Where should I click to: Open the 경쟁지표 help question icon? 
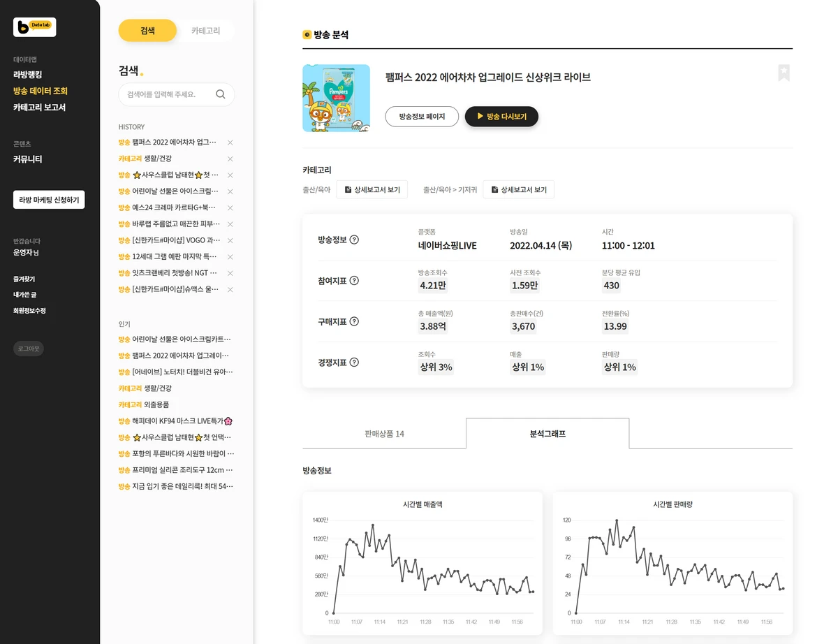[x=354, y=363]
